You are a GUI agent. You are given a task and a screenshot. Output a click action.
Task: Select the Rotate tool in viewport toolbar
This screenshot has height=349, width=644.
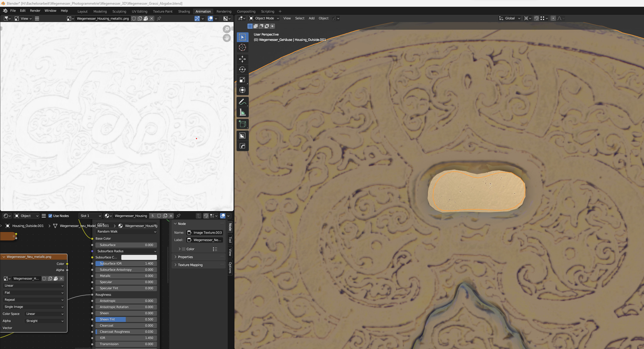tap(242, 69)
